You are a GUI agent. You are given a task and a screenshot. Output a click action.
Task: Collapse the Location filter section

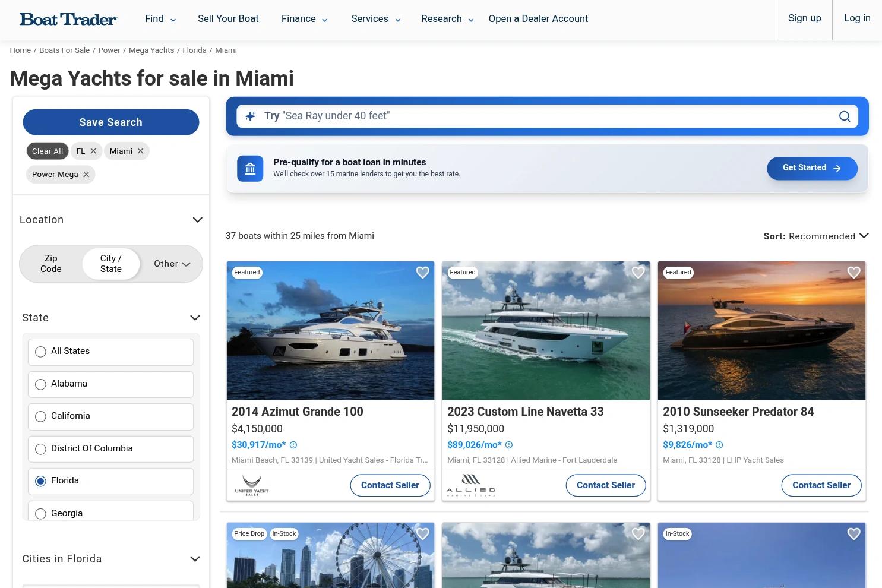coord(198,220)
